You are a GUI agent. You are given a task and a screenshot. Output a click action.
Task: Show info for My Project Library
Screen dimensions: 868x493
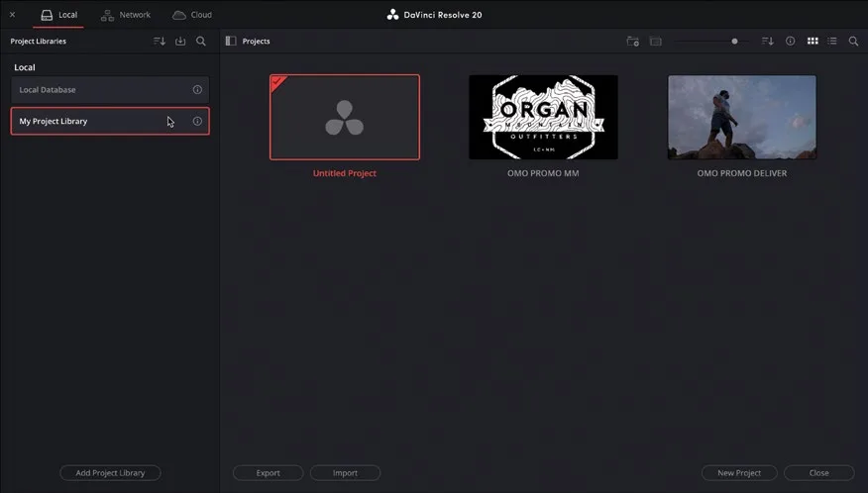pos(197,121)
